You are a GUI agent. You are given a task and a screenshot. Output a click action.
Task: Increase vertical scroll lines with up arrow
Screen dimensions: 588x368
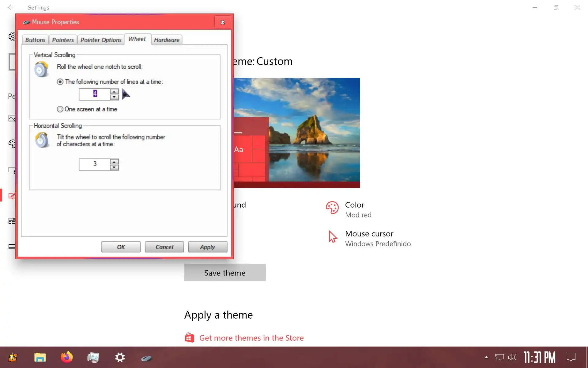114,92
